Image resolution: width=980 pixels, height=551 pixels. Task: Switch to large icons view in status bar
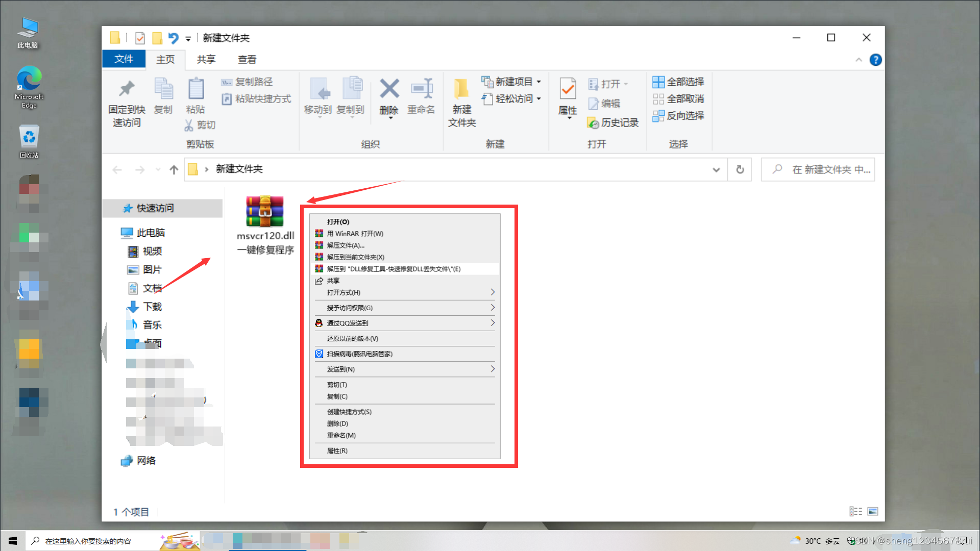coord(873,511)
